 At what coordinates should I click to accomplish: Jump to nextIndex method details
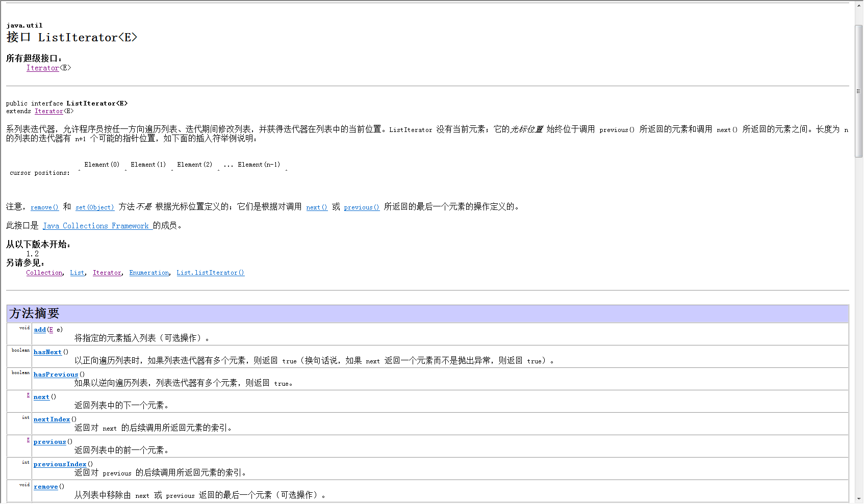(x=52, y=419)
